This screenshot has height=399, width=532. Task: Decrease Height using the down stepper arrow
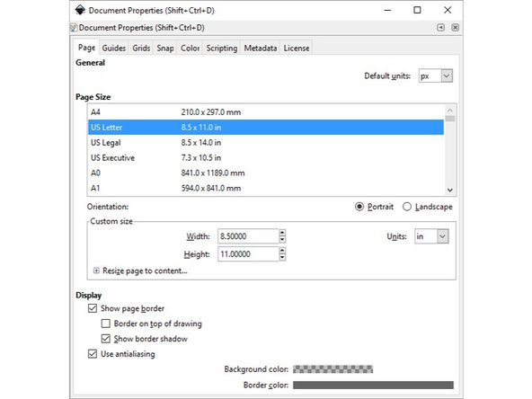coord(282,257)
